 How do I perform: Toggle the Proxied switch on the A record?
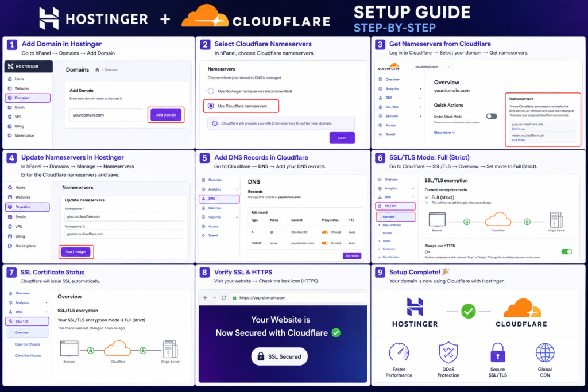pyautogui.click(x=325, y=232)
